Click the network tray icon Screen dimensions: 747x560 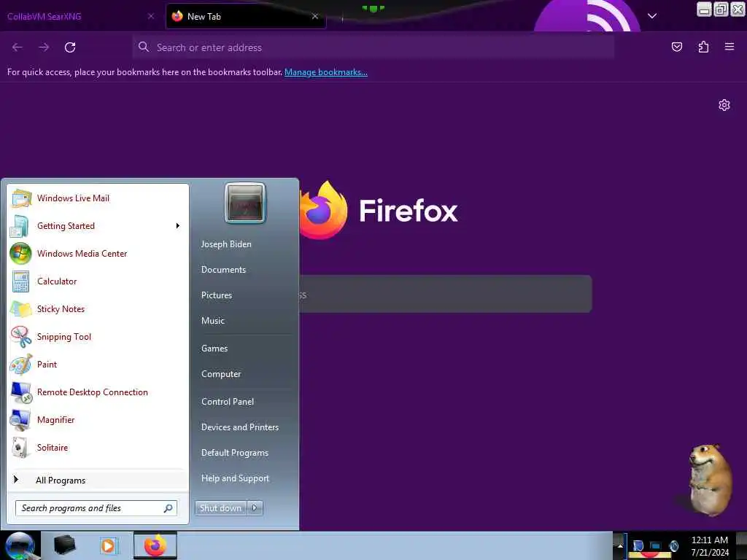point(656,545)
